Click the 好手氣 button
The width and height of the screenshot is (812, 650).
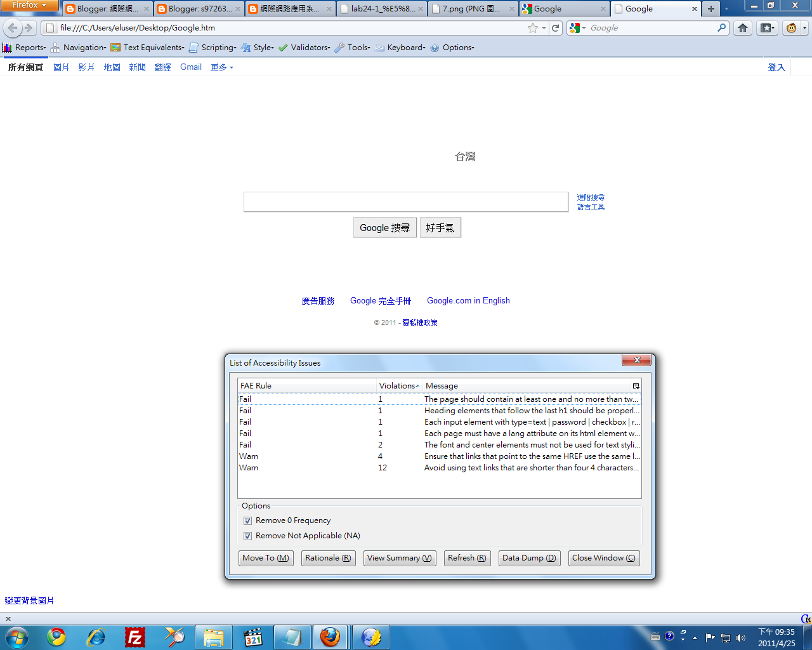tap(440, 228)
